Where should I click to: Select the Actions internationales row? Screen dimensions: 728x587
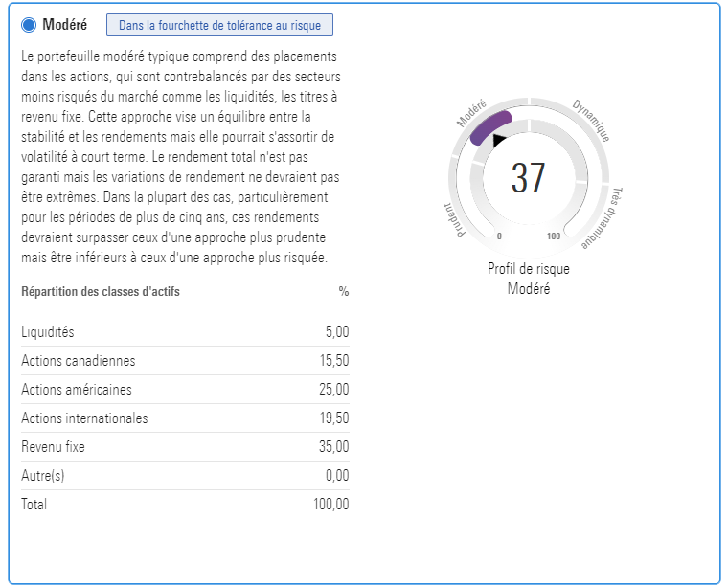click(185, 418)
